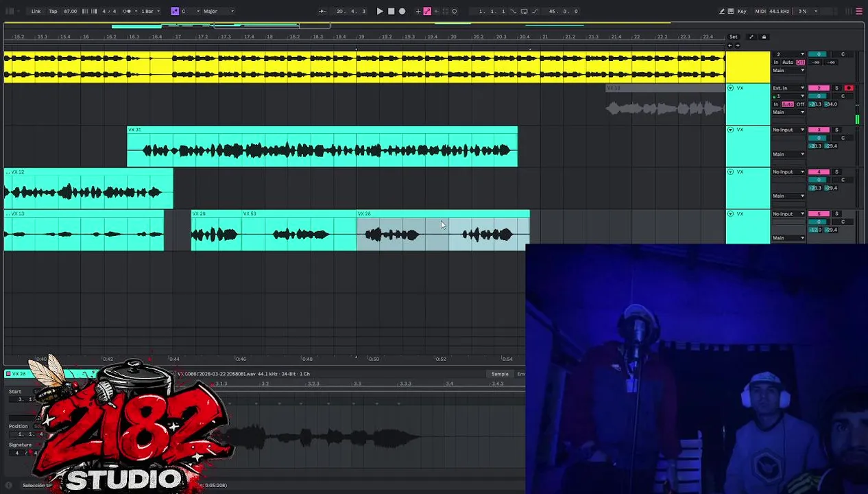
Task: Open the Major scale dropdown
Action: (x=218, y=11)
